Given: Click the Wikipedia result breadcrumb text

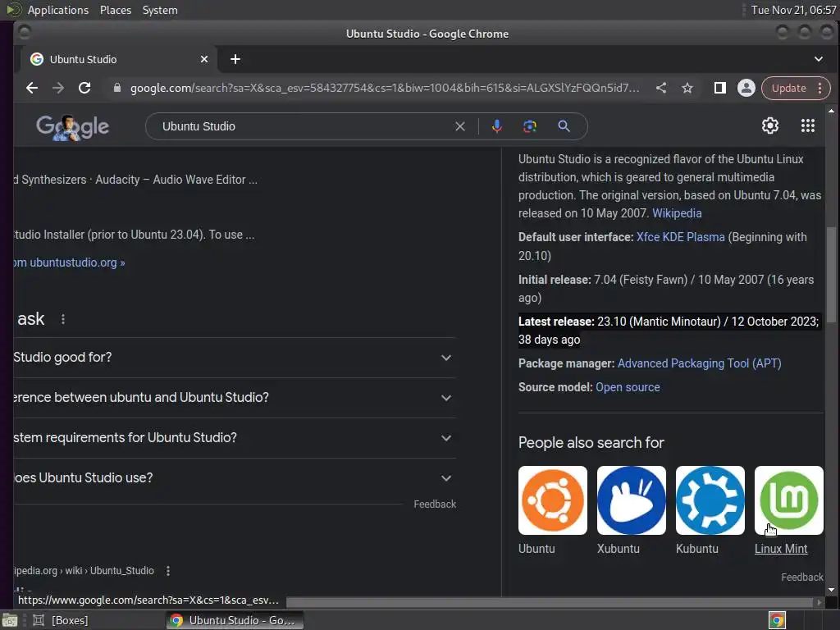Looking at the screenshot, I should click(84, 571).
